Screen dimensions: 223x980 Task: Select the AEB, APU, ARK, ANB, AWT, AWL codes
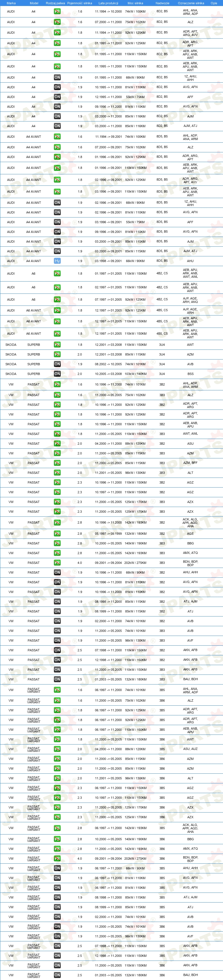click(190, 273)
